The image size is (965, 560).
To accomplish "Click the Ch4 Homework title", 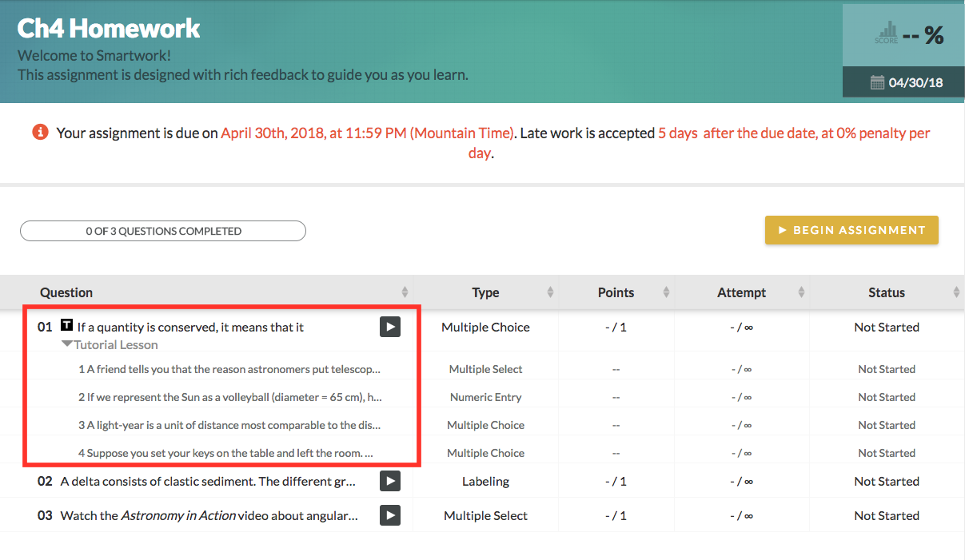I will point(109,29).
